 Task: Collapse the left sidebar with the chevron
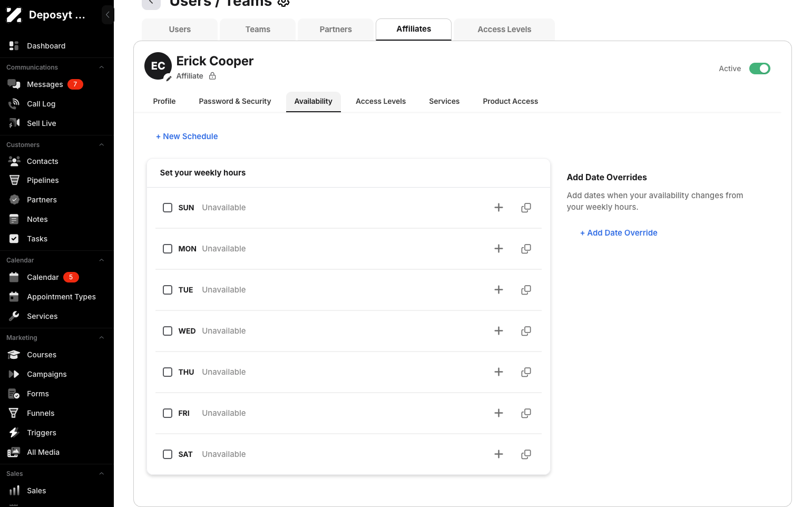click(x=107, y=15)
